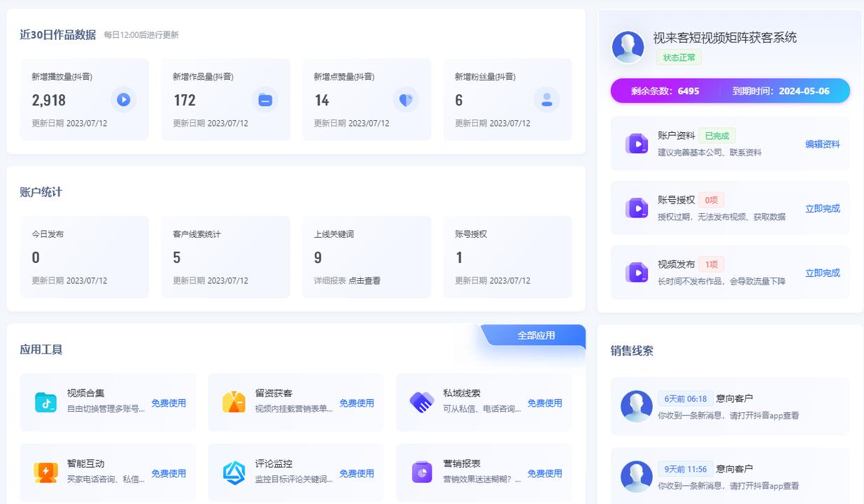Click the 视频合集 TikTok folder icon
This screenshot has width=864, height=504.
click(45, 402)
